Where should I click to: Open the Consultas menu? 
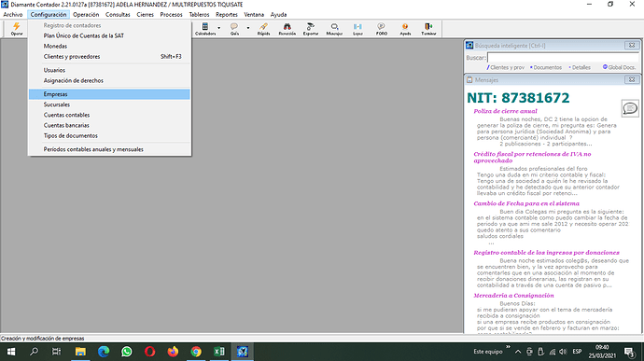[x=118, y=14]
